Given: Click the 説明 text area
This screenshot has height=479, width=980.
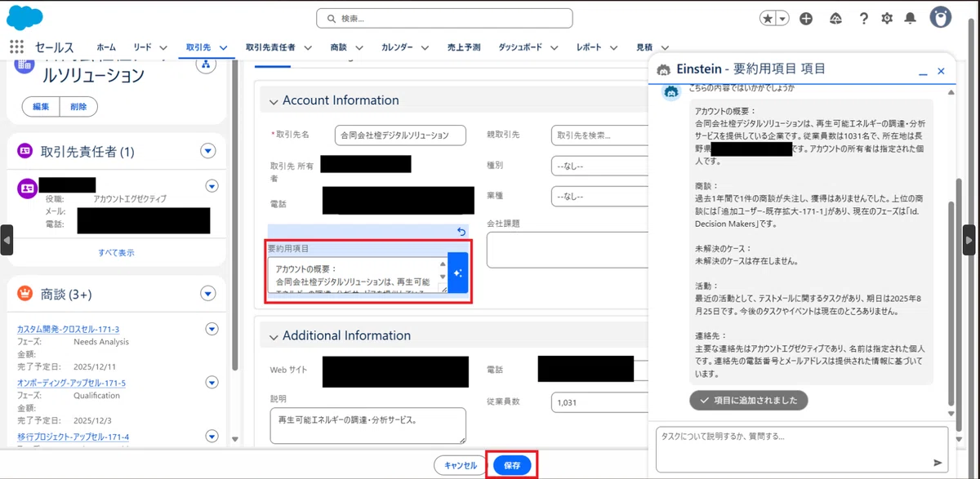Looking at the screenshot, I should (367, 425).
